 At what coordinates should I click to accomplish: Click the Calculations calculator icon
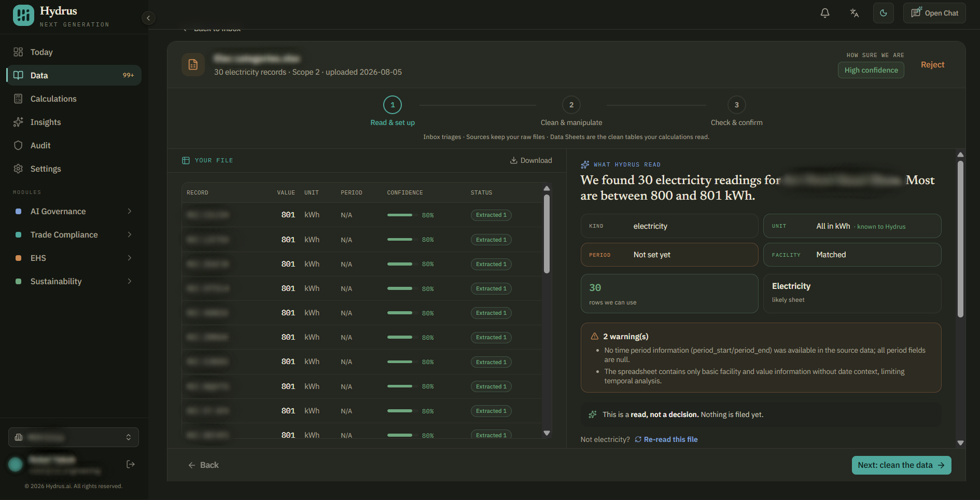point(18,99)
